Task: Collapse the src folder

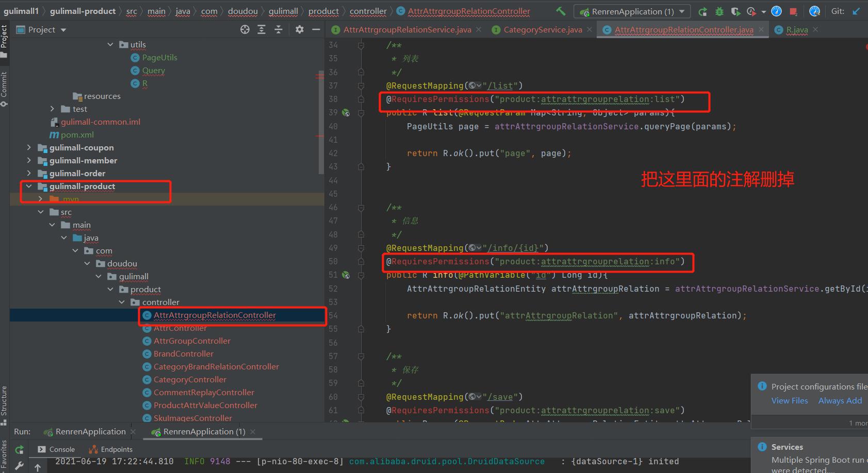Action: (41, 212)
